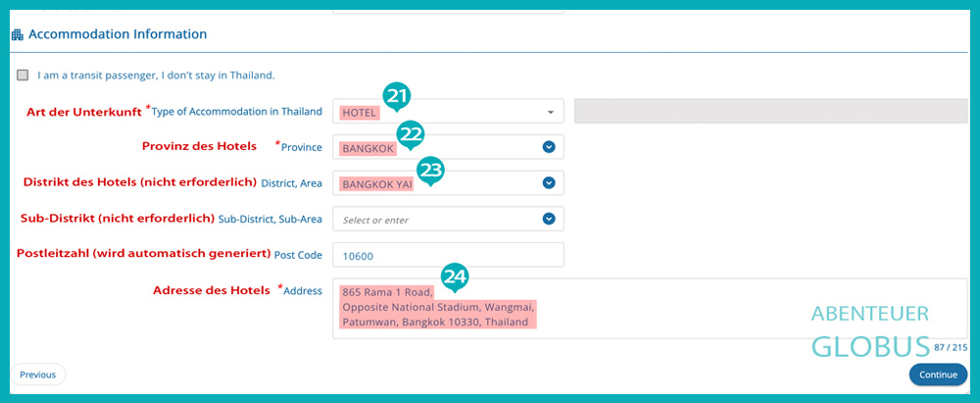980x403 pixels.
Task: Click the Accommodation Information section heading
Action: [x=118, y=34]
